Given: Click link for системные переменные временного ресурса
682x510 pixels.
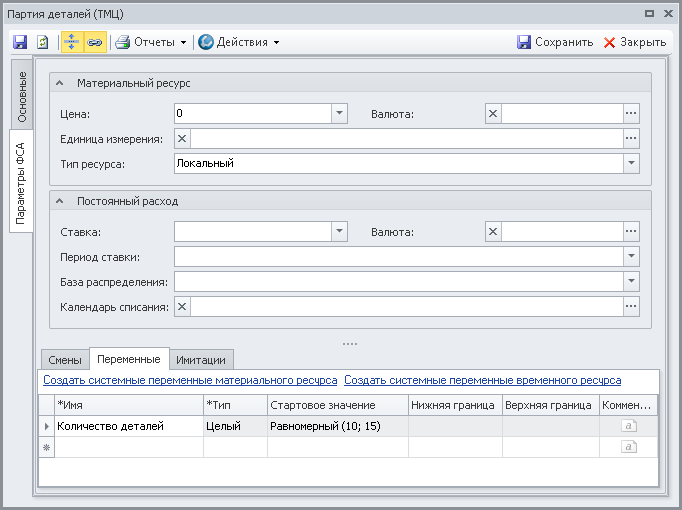Looking at the screenshot, I should [482, 380].
